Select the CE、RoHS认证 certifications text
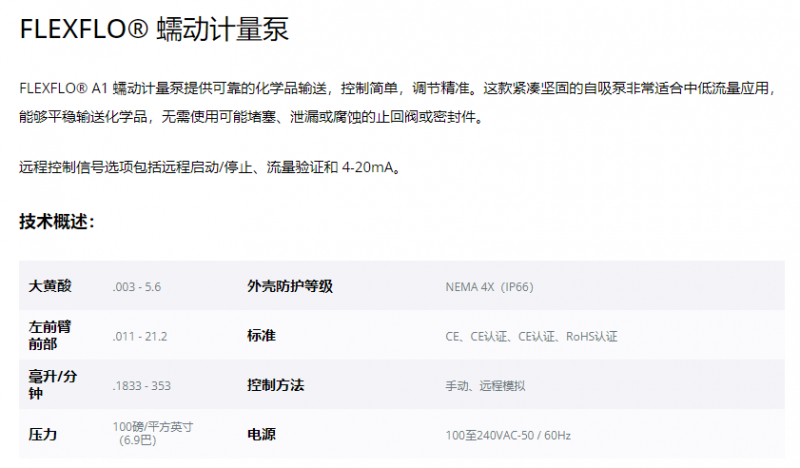 [x=531, y=336]
